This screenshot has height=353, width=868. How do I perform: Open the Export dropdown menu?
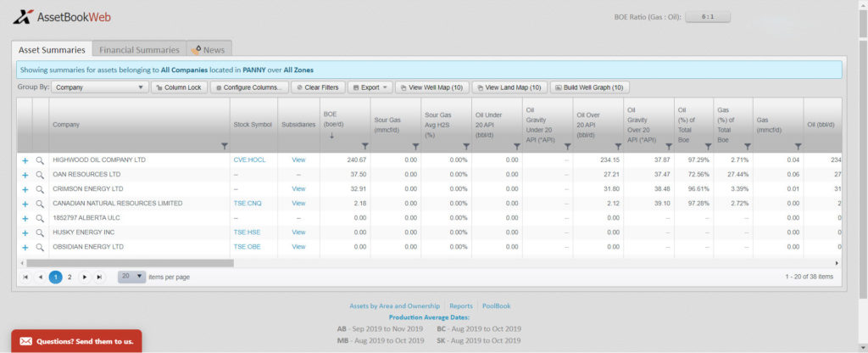tap(371, 87)
